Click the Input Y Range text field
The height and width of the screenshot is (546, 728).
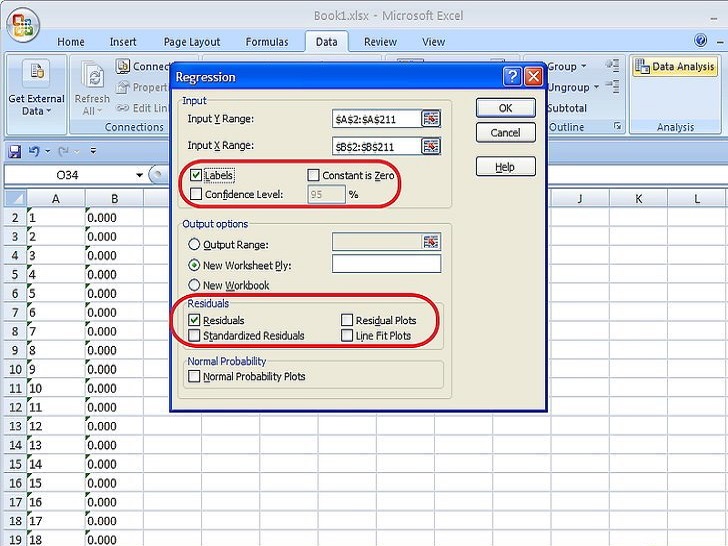[377, 119]
